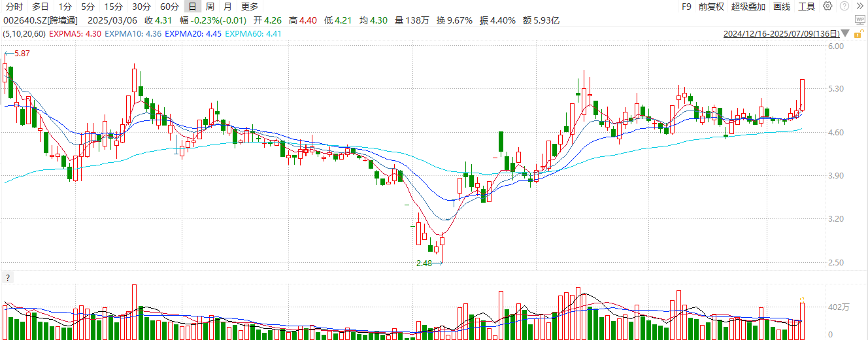Click the (5,10,20,60) EXPMA parameters text
The width and height of the screenshot is (868, 340).
[24, 33]
